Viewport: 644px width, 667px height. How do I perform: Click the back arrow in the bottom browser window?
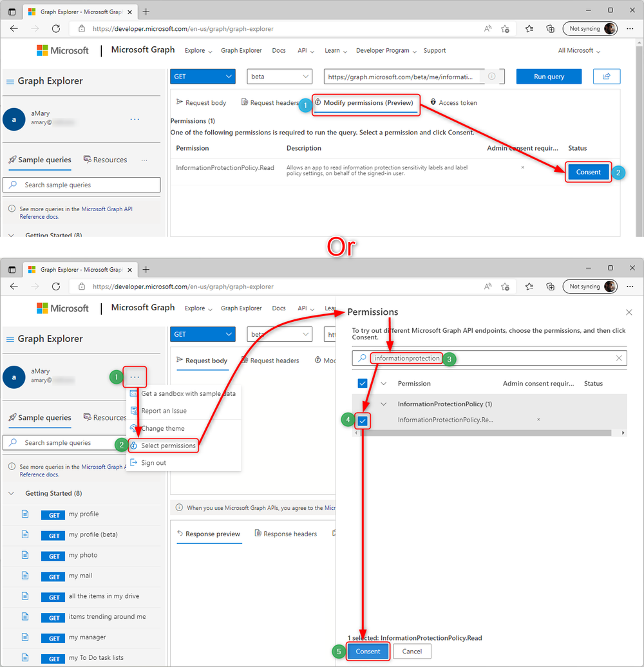[x=14, y=287]
